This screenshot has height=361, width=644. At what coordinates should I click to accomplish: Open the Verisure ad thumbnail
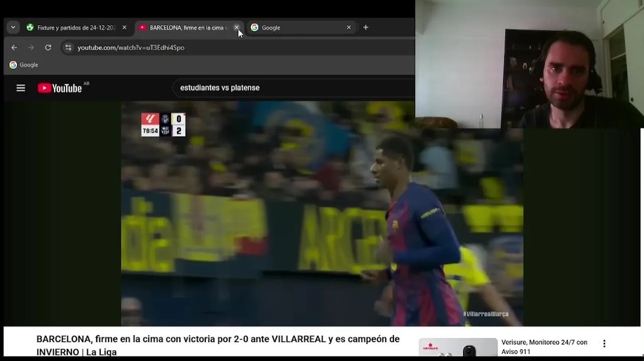tap(458, 347)
